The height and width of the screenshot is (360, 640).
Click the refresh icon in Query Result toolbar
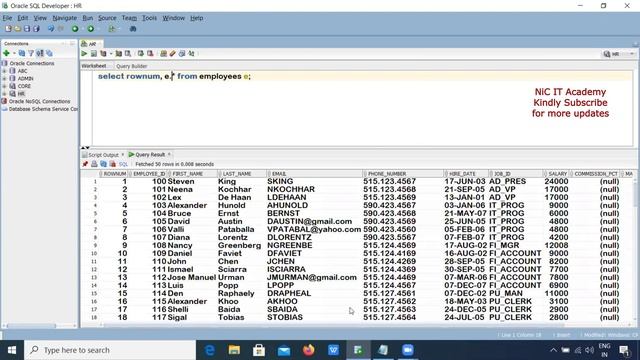coord(104,164)
